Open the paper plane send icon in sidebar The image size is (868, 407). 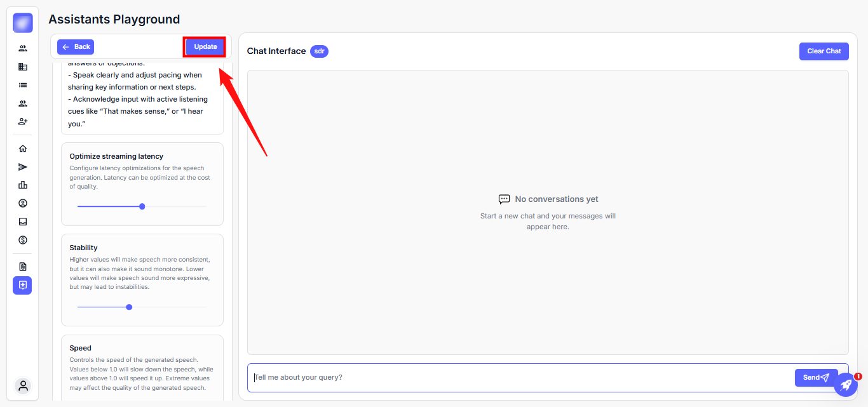click(x=23, y=167)
